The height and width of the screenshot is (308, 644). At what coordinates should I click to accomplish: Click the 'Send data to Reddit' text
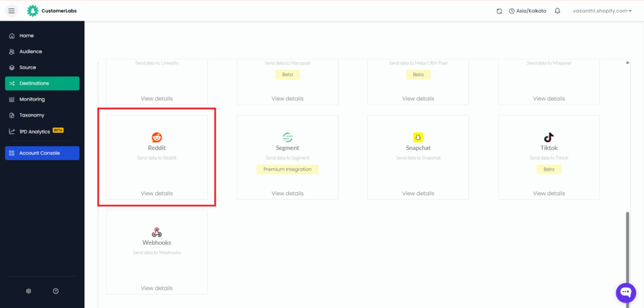pyautogui.click(x=157, y=158)
